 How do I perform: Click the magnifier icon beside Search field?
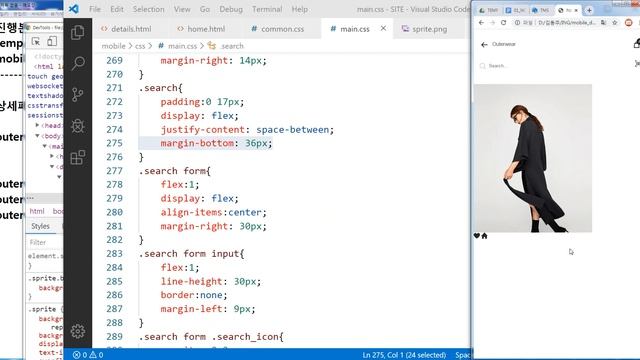point(482,66)
